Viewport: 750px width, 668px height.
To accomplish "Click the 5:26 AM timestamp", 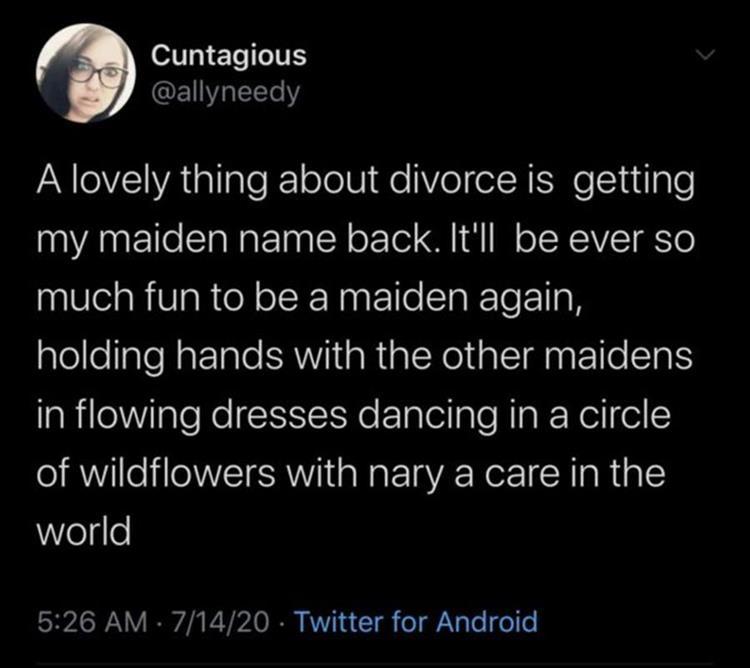I will tap(92, 622).
